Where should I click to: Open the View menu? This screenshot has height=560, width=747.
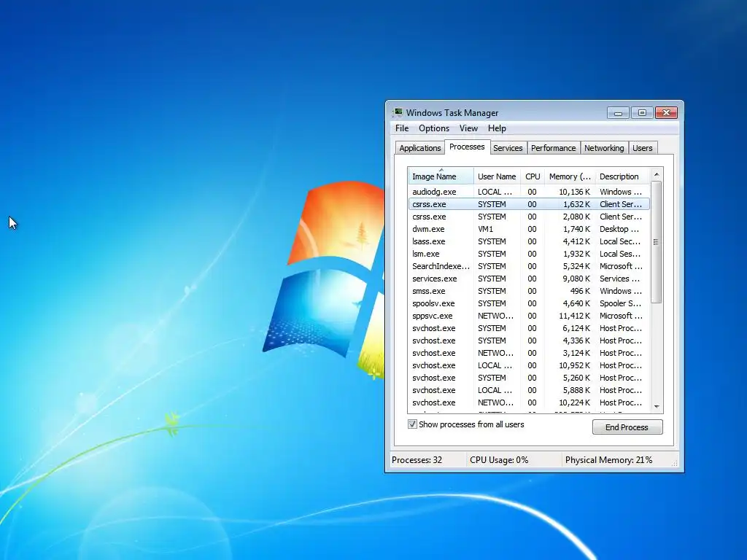tap(468, 128)
